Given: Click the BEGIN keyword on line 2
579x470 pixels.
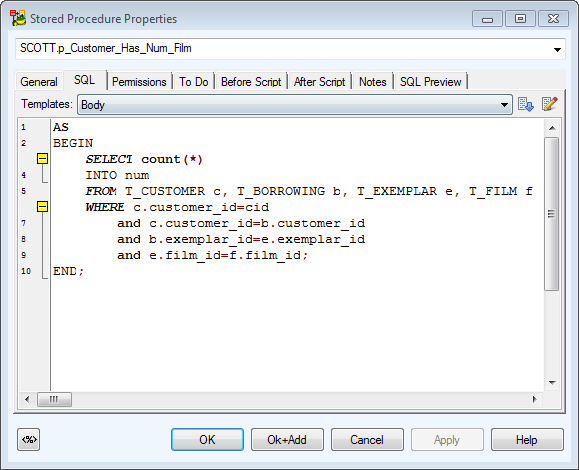Looking at the screenshot, I should [x=73, y=143].
